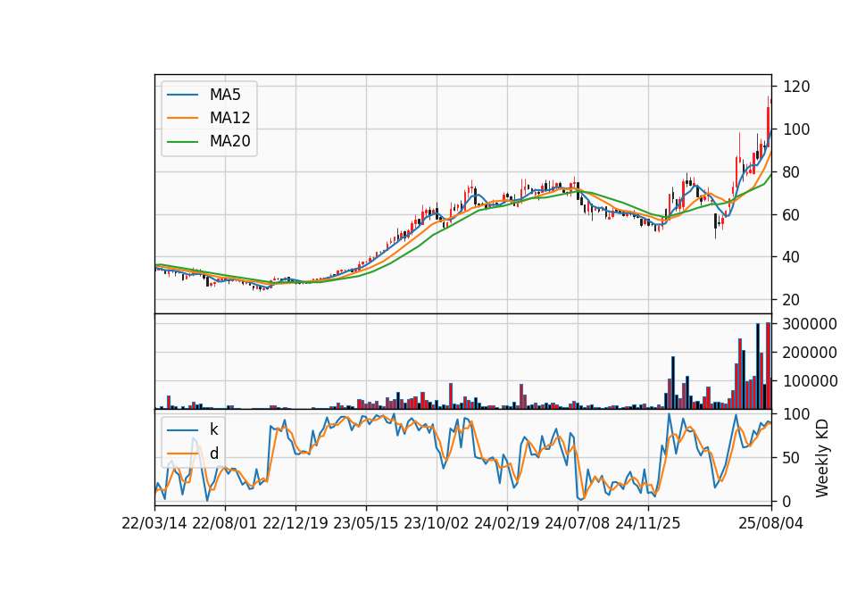The width and height of the screenshot is (857, 616).
Task: Click the 24/11/25 date tick label
Action: 648,523
